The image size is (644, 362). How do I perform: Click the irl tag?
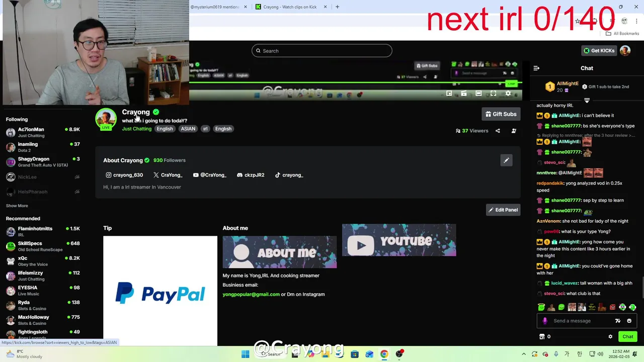coord(205,129)
